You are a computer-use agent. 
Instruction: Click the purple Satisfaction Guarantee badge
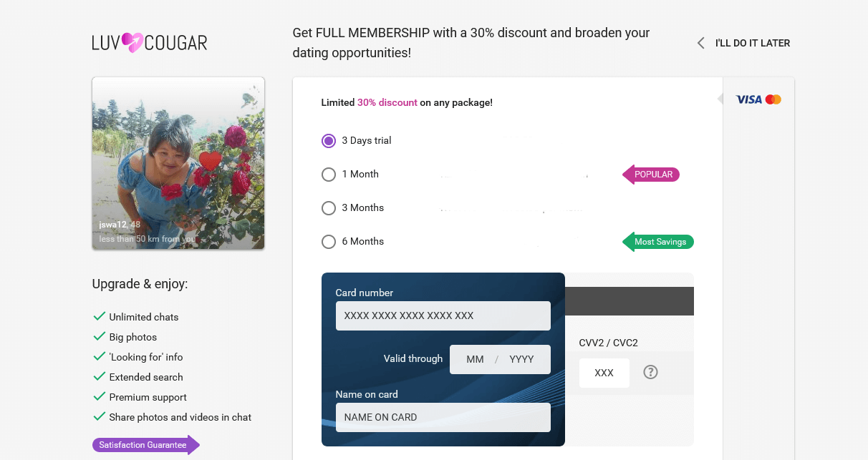pyautogui.click(x=146, y=445)
